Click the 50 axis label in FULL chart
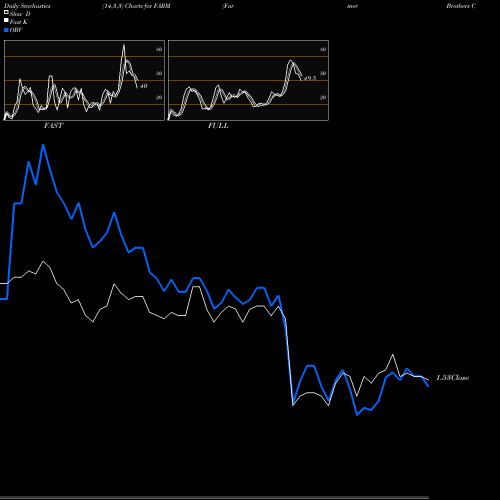 point(323,73)
